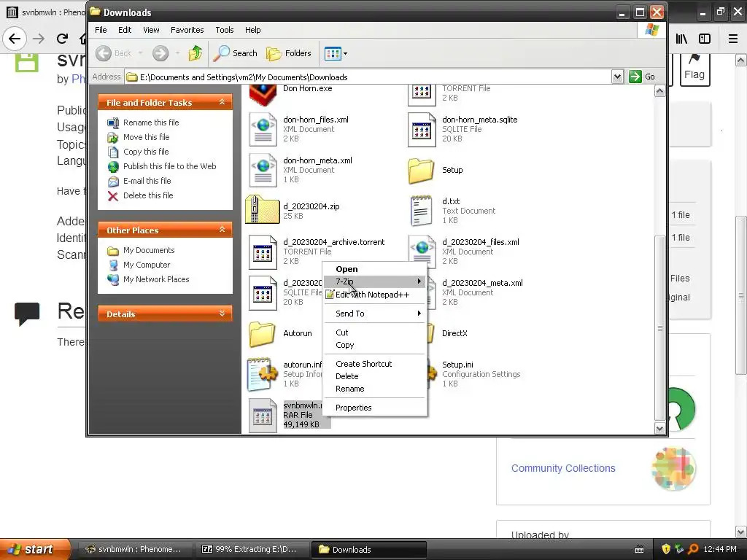Select the Autorun folder icon
747x560 pixels.
coord(262,334)
